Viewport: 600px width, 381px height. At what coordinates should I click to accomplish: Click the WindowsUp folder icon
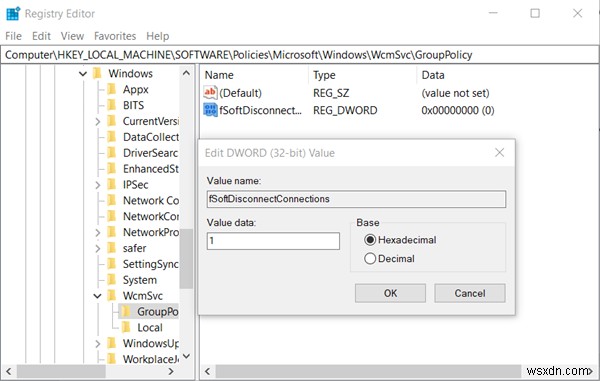[112, 343]
